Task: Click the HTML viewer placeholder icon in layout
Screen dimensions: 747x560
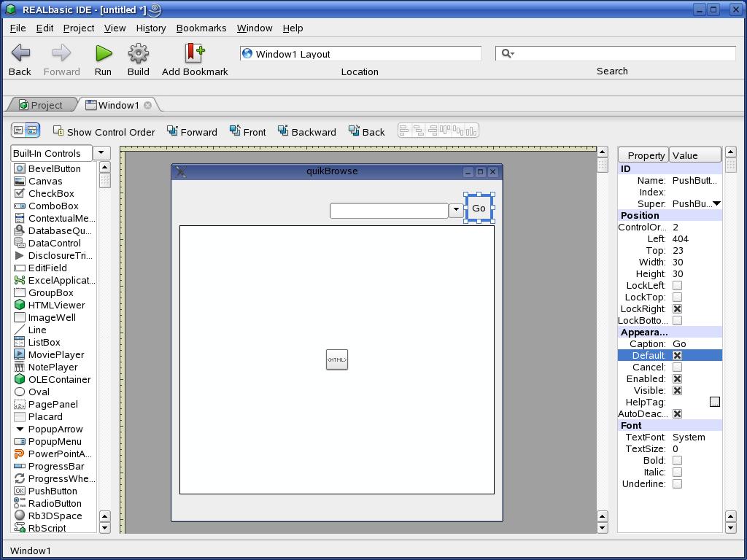Action: pyautogui.click(x=337, y=359)
